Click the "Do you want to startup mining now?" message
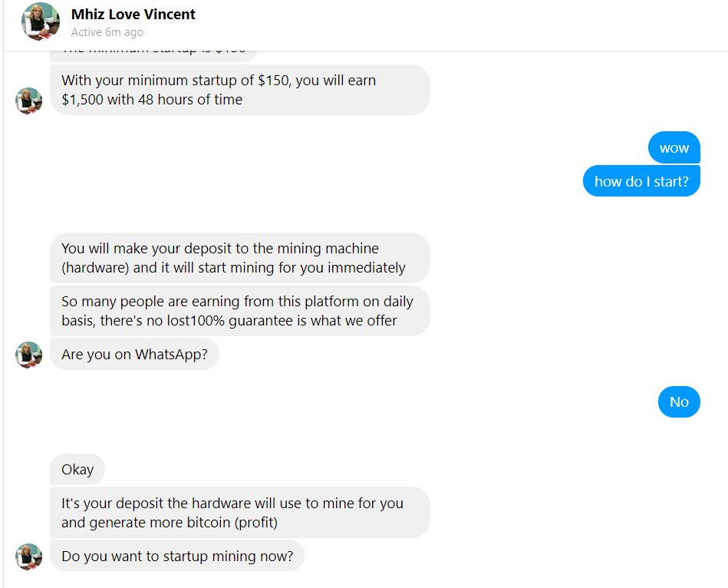This screenshot has width=728, height=588. click(x=177, y=556)
